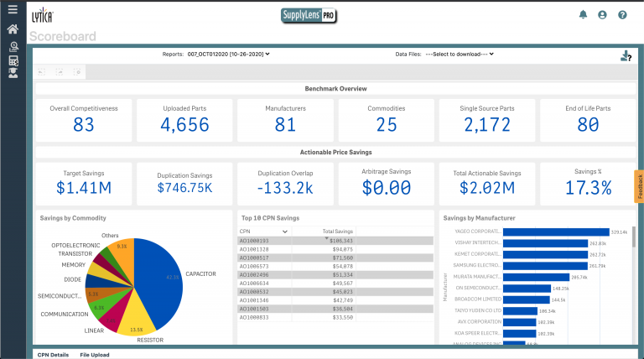Open the hamburger menu in the sidebar

(13, 9)
